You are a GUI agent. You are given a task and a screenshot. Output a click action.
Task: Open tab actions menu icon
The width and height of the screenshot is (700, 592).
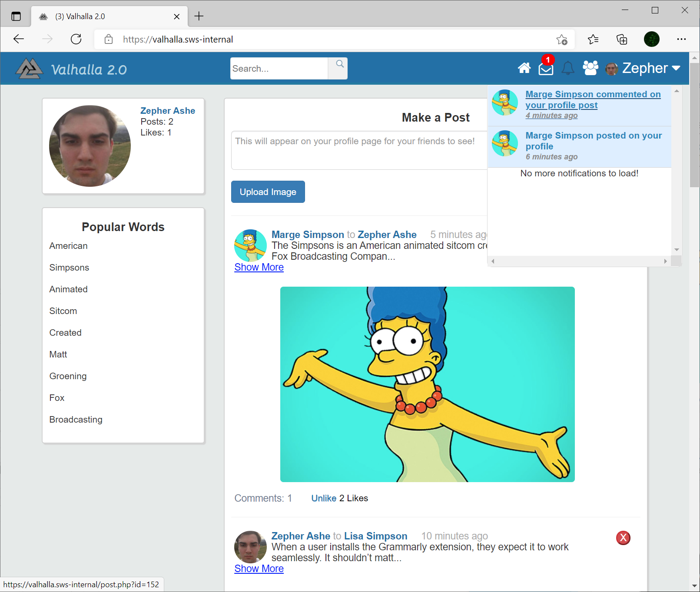16,17
